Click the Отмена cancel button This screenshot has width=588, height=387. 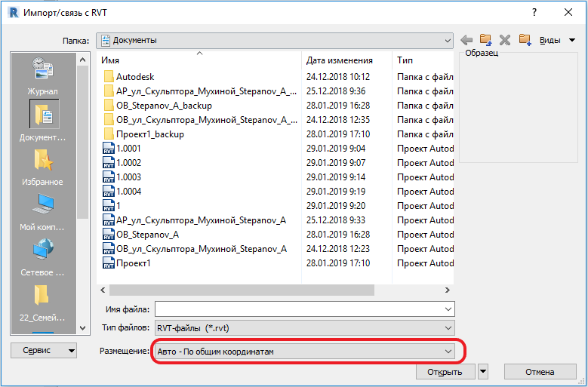coord(540,372)
